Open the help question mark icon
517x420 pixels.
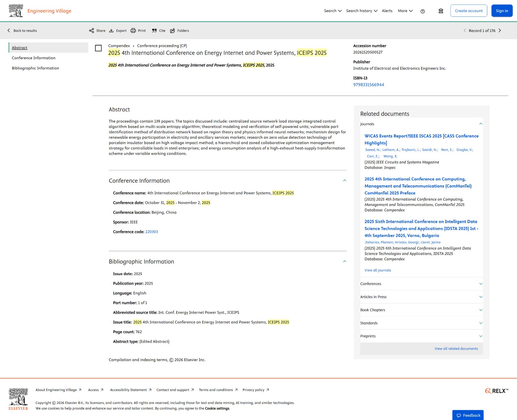pyautogui.click(x=423, y=11)
